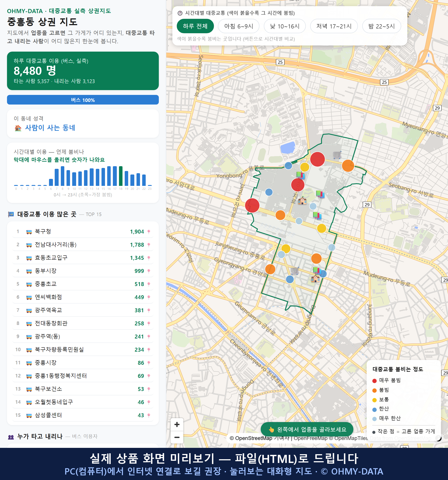Select the 오월첫동네입구 stop name
This screenshot has height=480, width=448.
[54, 402]
